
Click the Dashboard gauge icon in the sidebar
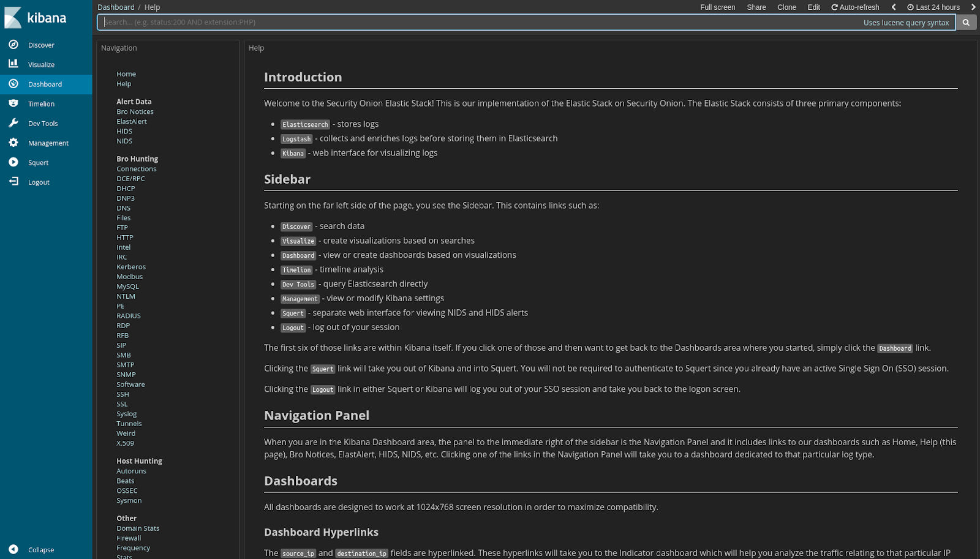(x=13, y=84)
